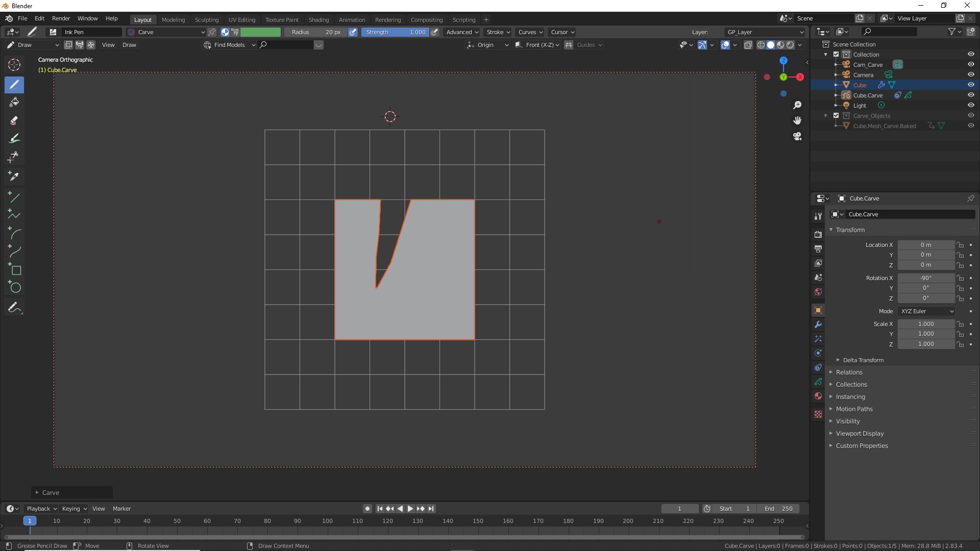Image resolution: width=980 pixels, height=551 pixels.
Task: Open the Rotation Mode XYZ Euler dropdown
Action: click(926, 311)
